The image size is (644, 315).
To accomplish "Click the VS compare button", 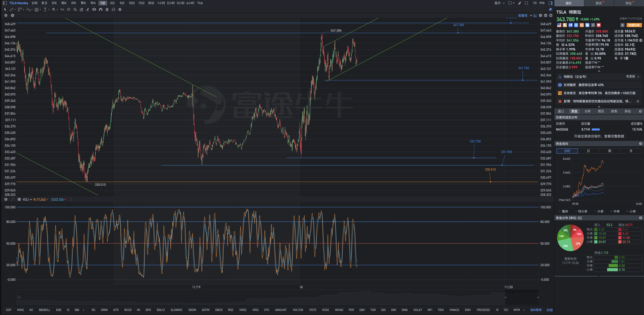I will tap(535, 3).
